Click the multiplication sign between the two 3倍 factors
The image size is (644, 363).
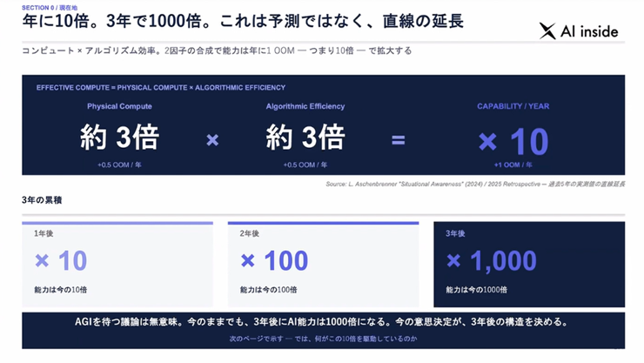[x=212, y=140]
